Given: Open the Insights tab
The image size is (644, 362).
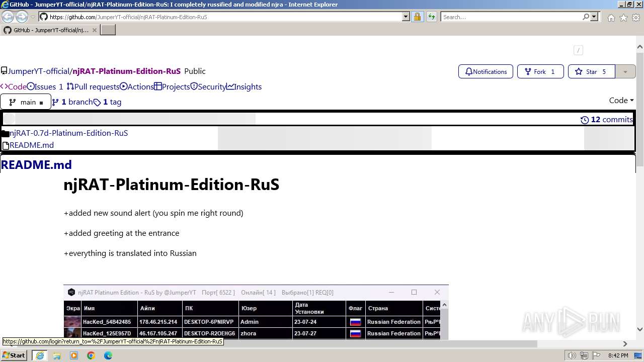Looking at the screenshot, I should tap(244, 86).
